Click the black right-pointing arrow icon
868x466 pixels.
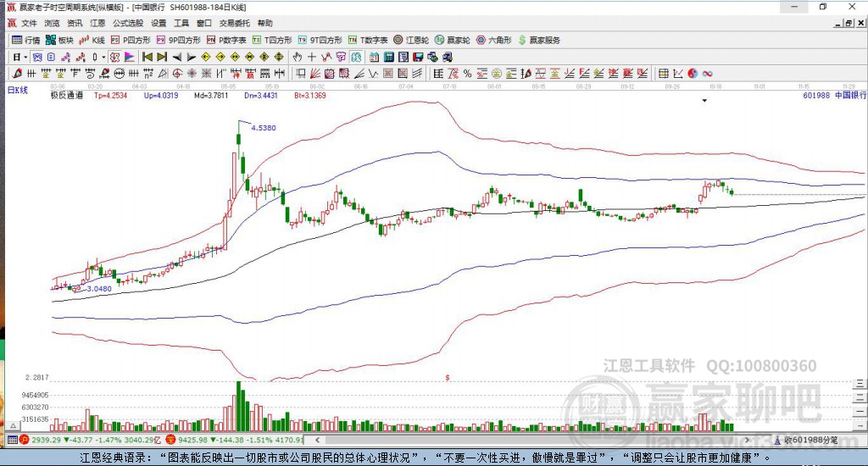[191, 57]
